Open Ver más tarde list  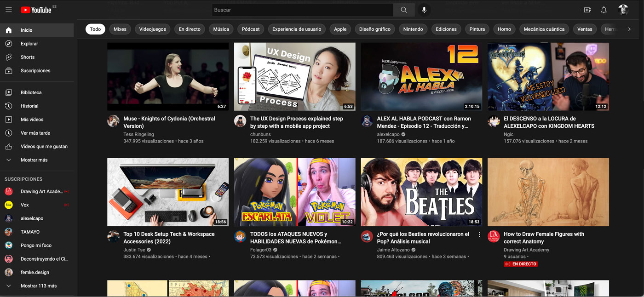tap(37, 133)
